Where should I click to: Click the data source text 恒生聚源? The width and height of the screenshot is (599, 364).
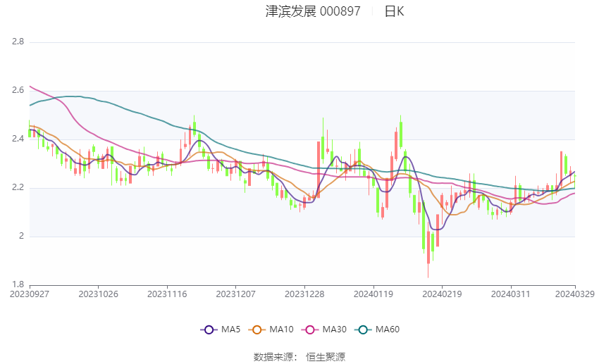click(326, 357)
